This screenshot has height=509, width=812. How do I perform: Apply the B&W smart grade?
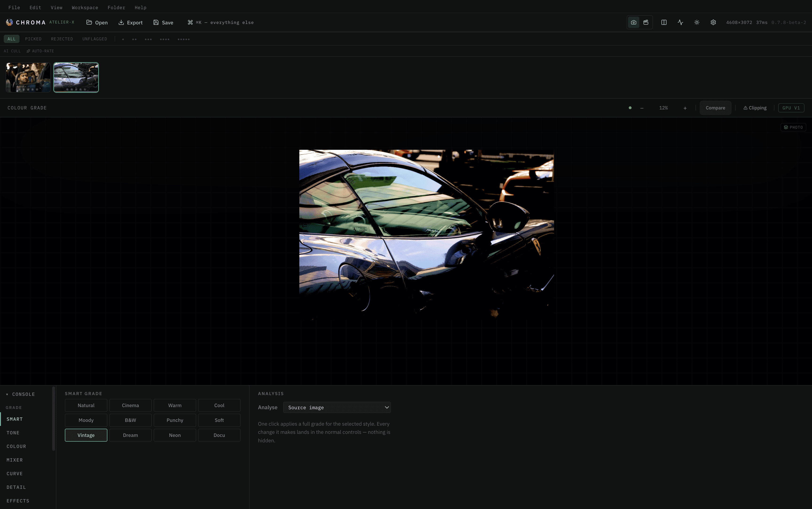coord(130,420)
